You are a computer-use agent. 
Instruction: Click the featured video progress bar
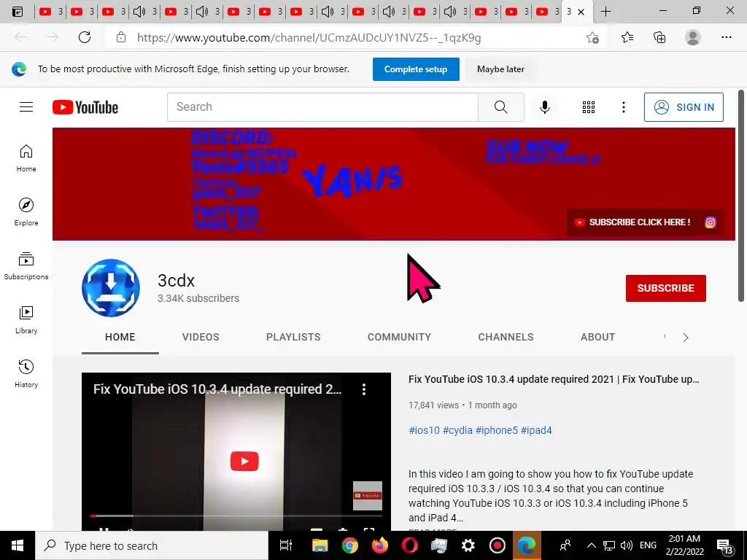coord(236,516)
